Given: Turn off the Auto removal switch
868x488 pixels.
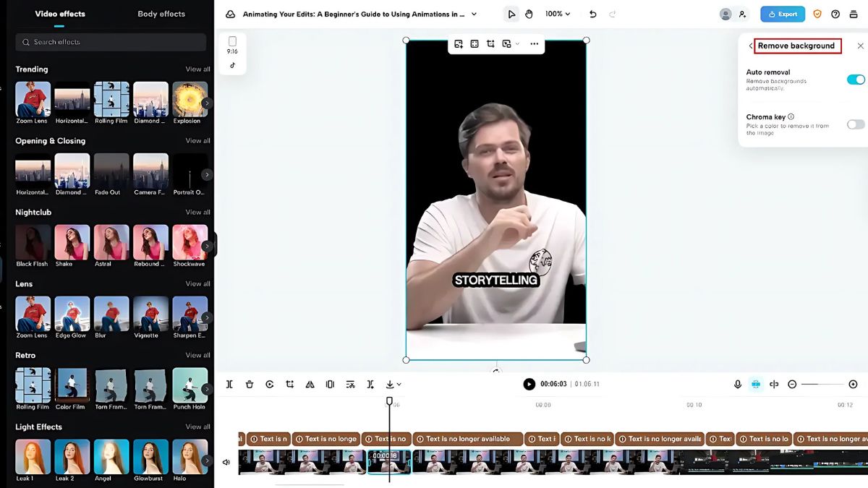Looking at the screenshot, I should 856,80.
